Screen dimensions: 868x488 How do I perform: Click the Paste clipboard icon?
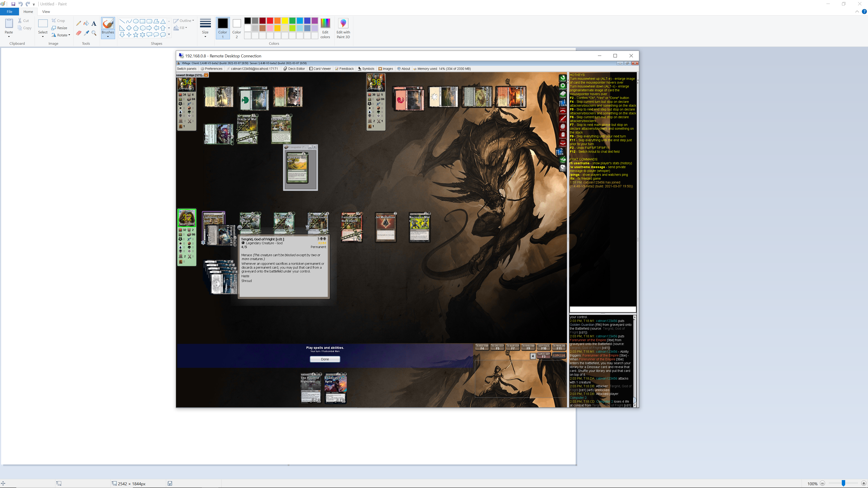(9, 23)
